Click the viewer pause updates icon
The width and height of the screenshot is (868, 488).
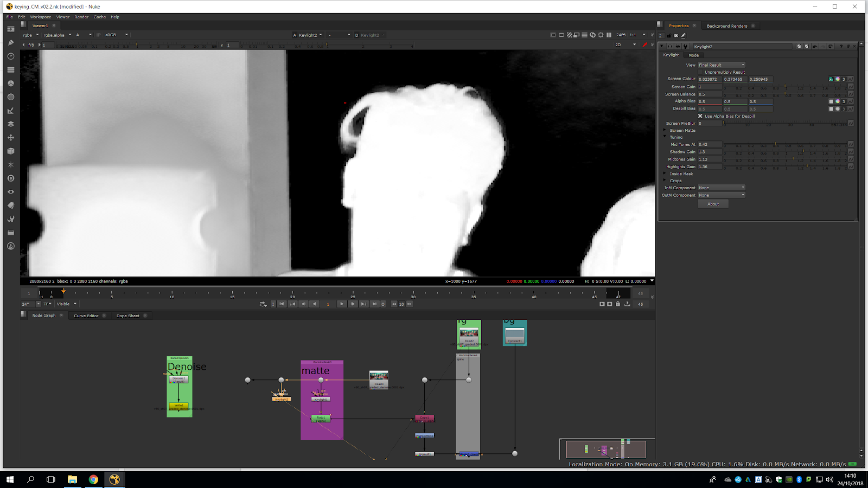(x=609, y=35)
